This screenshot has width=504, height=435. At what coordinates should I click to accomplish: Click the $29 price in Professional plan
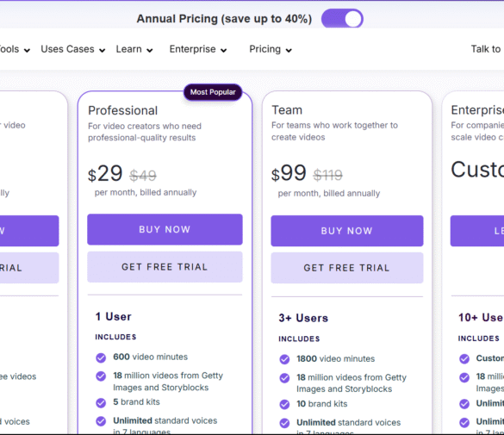(x=105, y=174)
